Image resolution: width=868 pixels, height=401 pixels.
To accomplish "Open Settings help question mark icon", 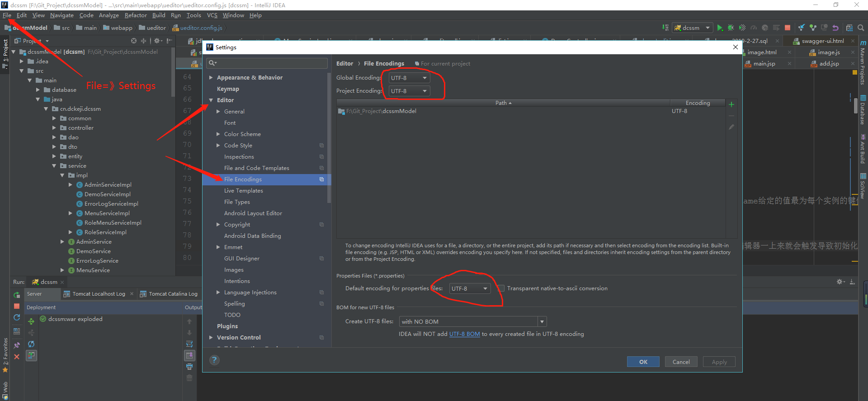I will 214,360.
